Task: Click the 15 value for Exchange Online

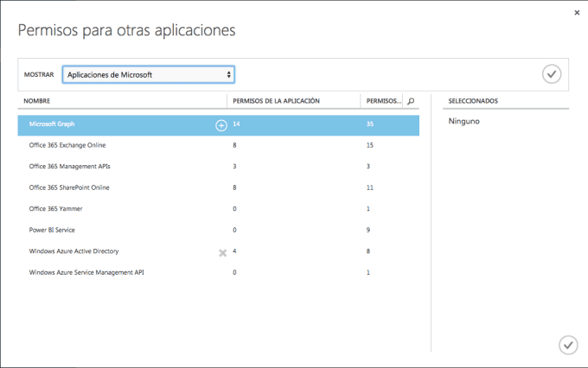Action: [x=370, y=145]
